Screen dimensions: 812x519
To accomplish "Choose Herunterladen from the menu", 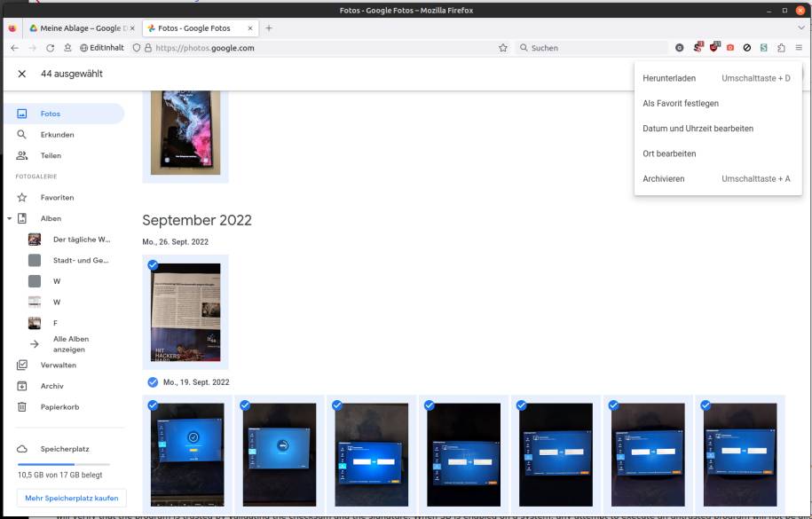I will (669, 79).
